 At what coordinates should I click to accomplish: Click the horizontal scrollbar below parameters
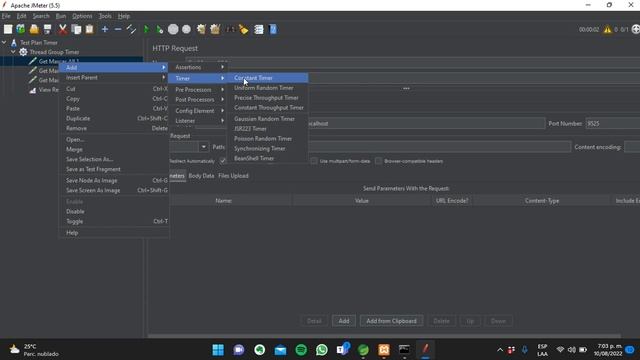click(x=384, y=336)
